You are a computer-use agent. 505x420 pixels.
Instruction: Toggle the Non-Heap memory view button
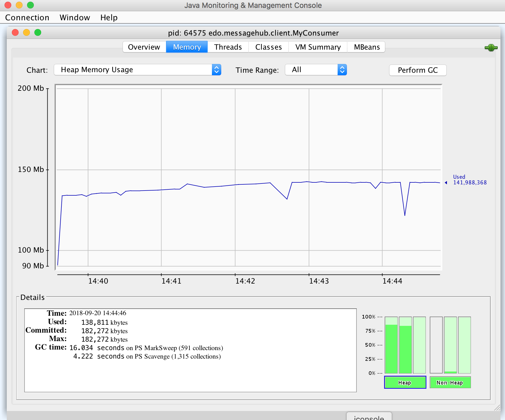coord(450,383)
